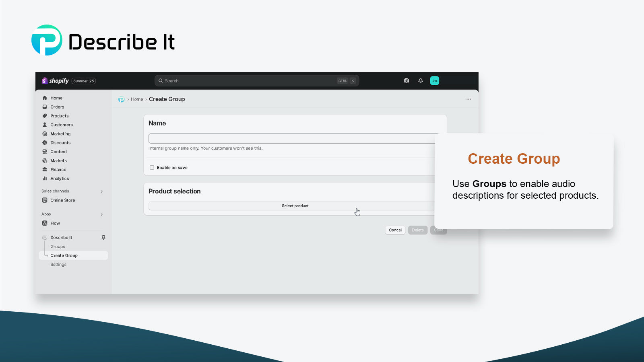This screenshot has height=362, width=644.
Task: Select Marketing in the sidebar
Action: (x=60, y=134)
